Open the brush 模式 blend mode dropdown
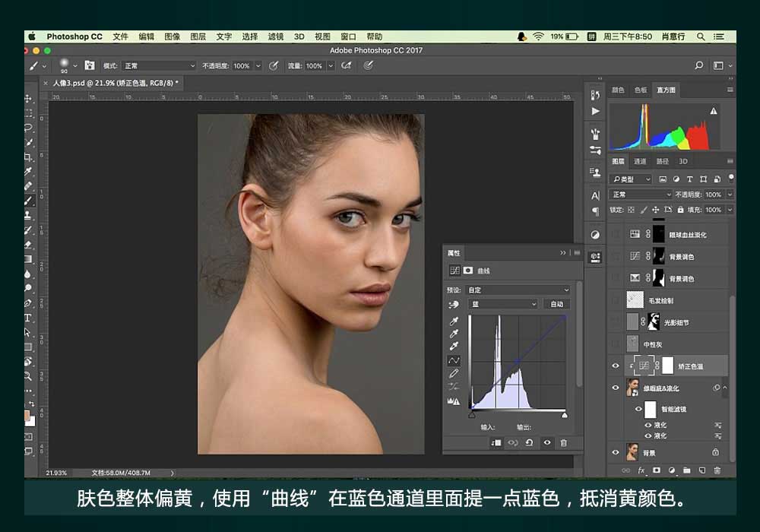Image resolution: width=760 pixels, height=532 pixels. [x=159, y=66]
